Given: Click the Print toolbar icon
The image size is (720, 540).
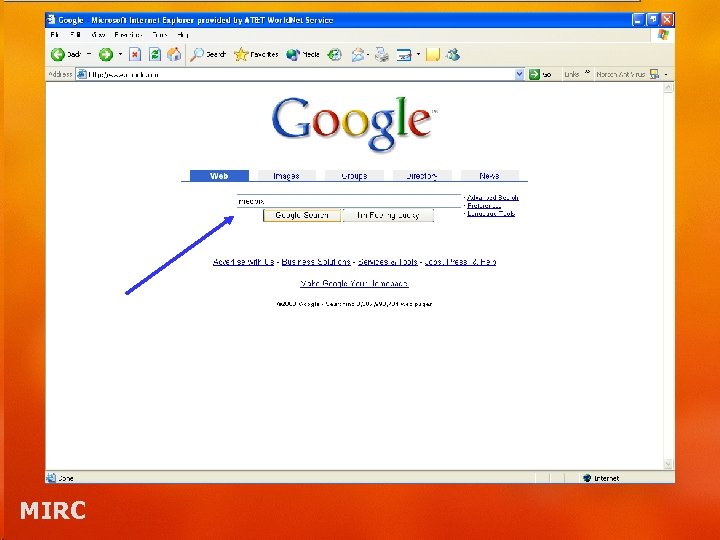Looking at the screenshot, I should (382, 55).
